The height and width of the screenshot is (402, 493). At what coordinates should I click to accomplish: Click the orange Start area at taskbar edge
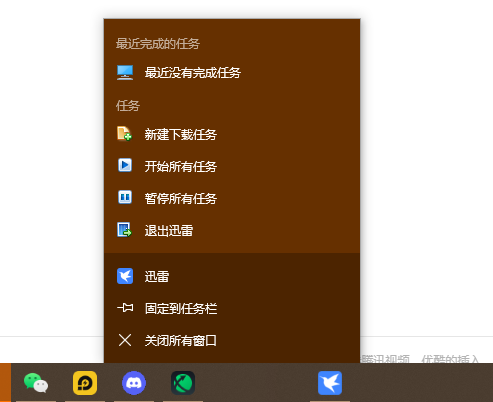5,383
